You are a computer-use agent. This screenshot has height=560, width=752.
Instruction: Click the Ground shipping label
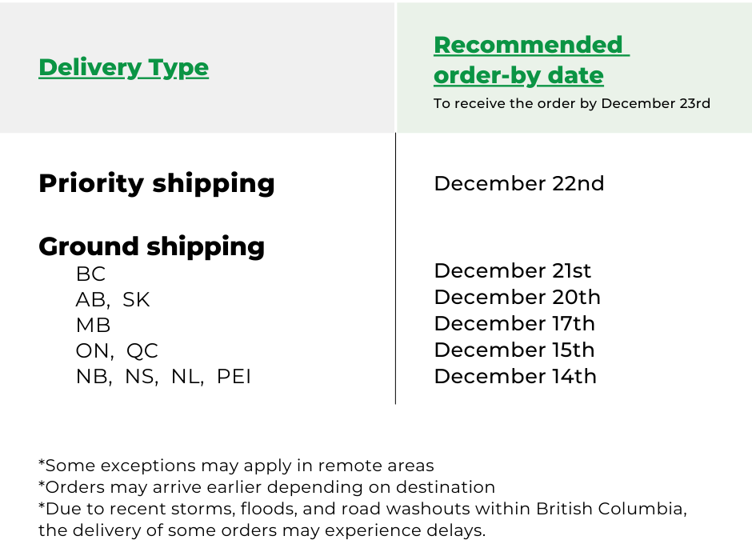tap(151, 246)
